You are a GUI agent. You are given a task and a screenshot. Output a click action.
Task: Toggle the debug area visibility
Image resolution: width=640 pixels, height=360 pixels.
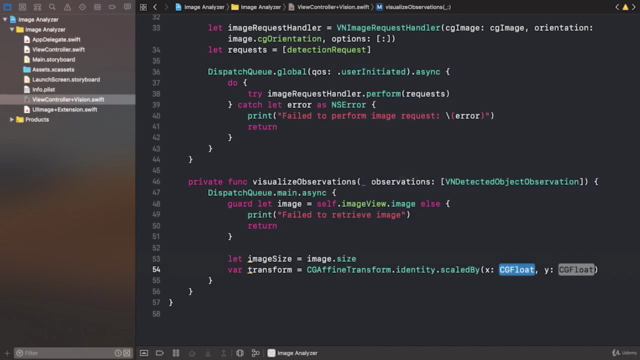144,353
